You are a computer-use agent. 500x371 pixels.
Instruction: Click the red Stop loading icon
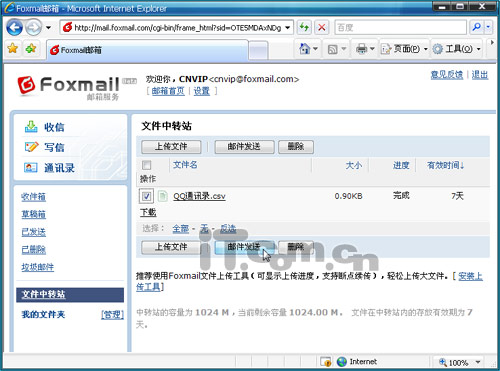point(322,27)
